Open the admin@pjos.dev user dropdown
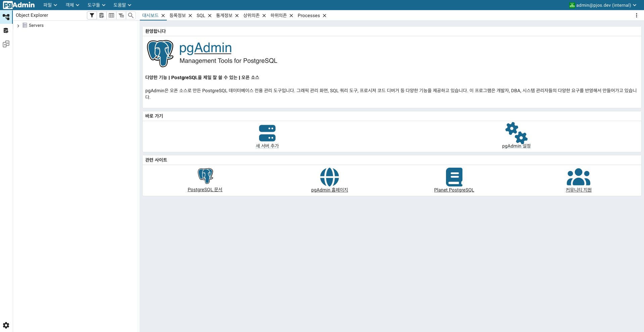 (603, 5)
